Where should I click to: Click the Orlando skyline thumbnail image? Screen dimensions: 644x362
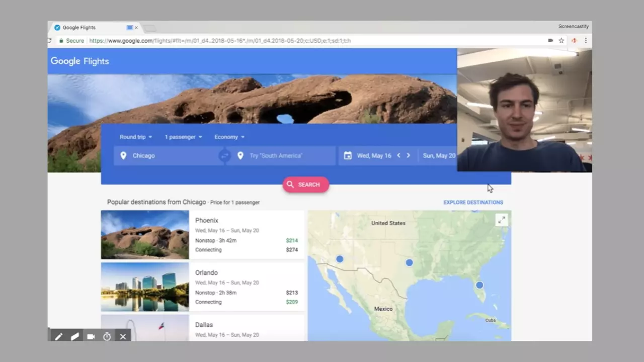(x=145, y=287)
